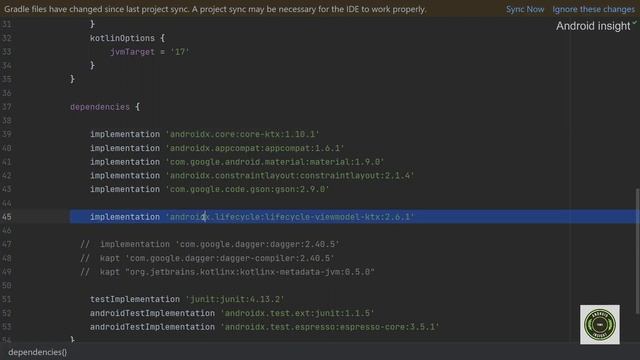640x360 pixels.
Task: Click line number 45 in gutter
Action: (x=7, y=217)
